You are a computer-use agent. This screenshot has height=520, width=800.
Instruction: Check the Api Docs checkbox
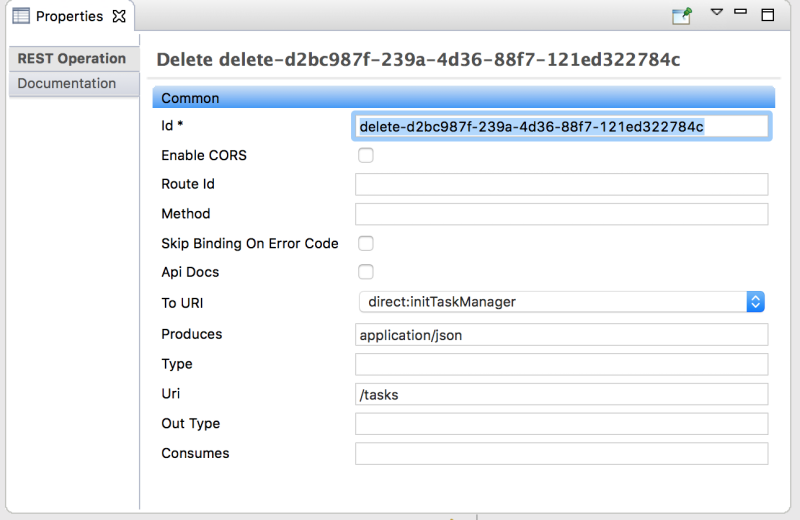coord(366,272)
